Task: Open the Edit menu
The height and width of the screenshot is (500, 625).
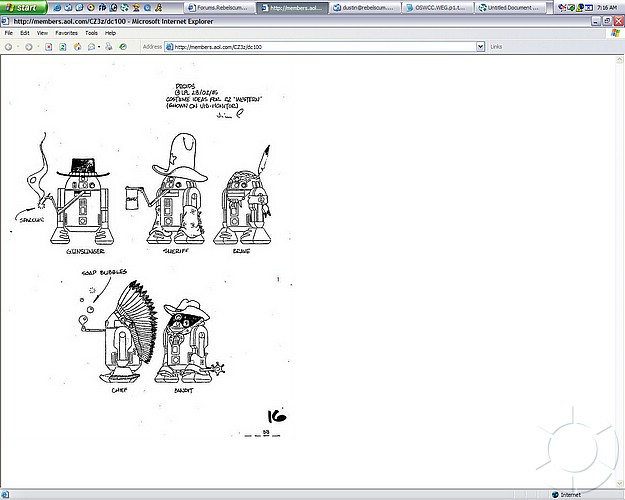Action: [x=25, y=33]
